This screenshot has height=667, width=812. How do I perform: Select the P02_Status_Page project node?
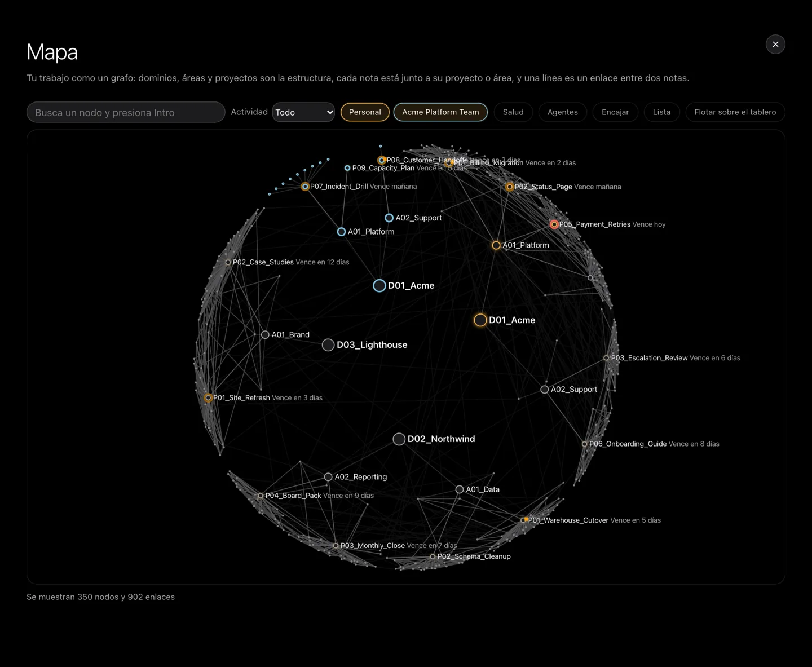pos(510,187)
